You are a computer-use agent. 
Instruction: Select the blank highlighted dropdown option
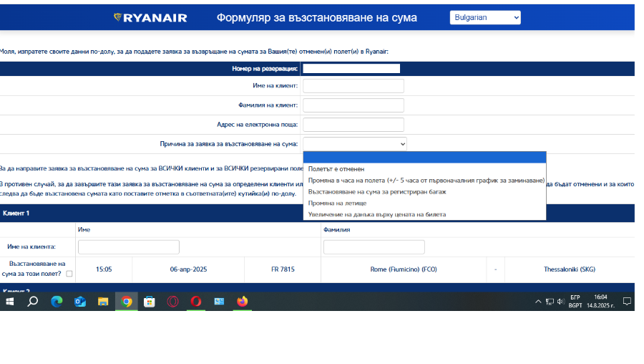424,157
